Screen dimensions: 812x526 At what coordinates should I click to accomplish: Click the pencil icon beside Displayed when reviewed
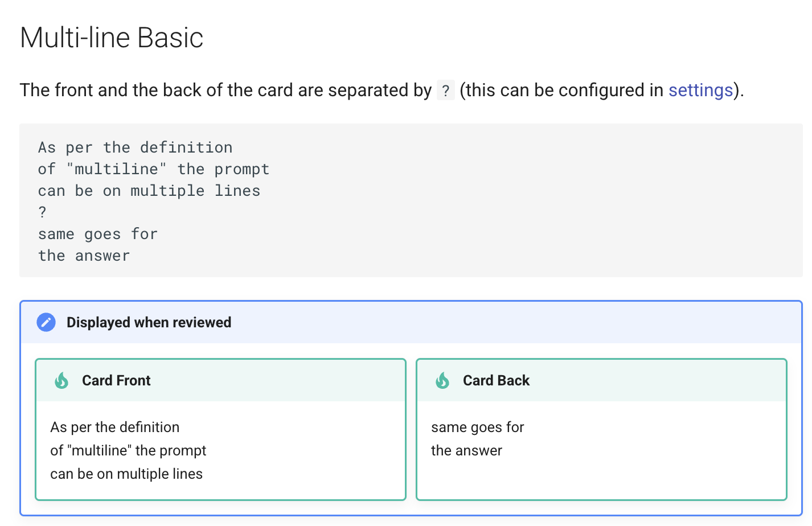[x=46, y=322]
